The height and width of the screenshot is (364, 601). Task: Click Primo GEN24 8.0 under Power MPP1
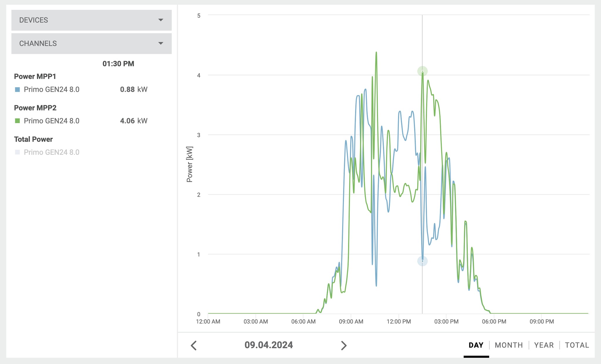pos(52,89)
